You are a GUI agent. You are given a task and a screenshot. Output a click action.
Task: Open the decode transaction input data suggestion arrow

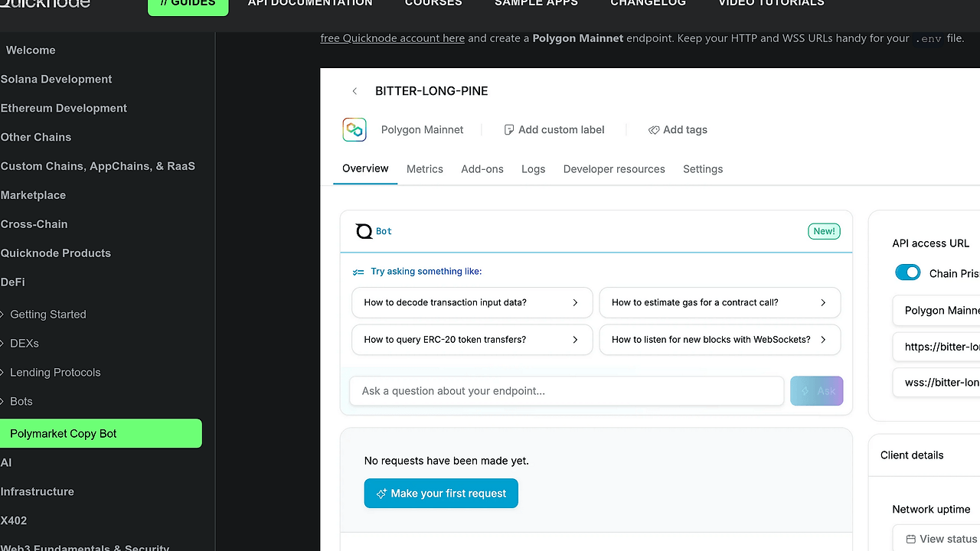coord(575,302)
